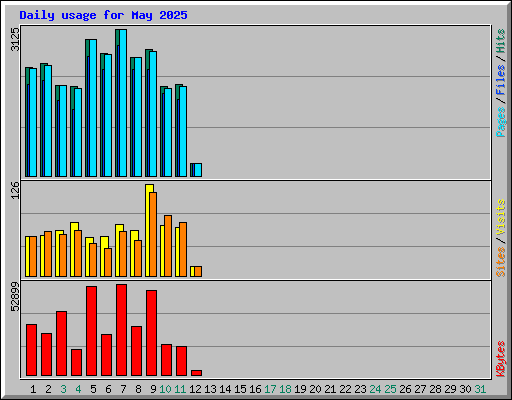The height and width of the screenshot is (400, 512).
Task: Click the day 13 axis label
Action: pyautogui.click(x=210, y=389)
